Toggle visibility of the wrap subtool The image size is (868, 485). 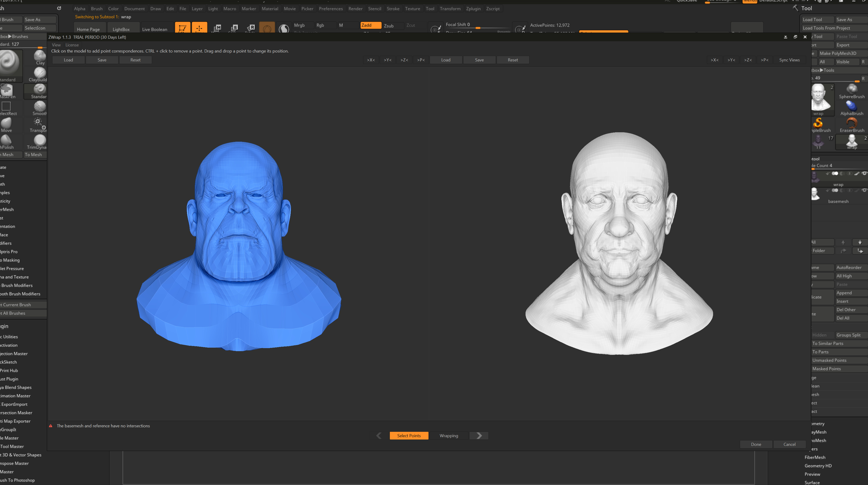pos(864,173)
